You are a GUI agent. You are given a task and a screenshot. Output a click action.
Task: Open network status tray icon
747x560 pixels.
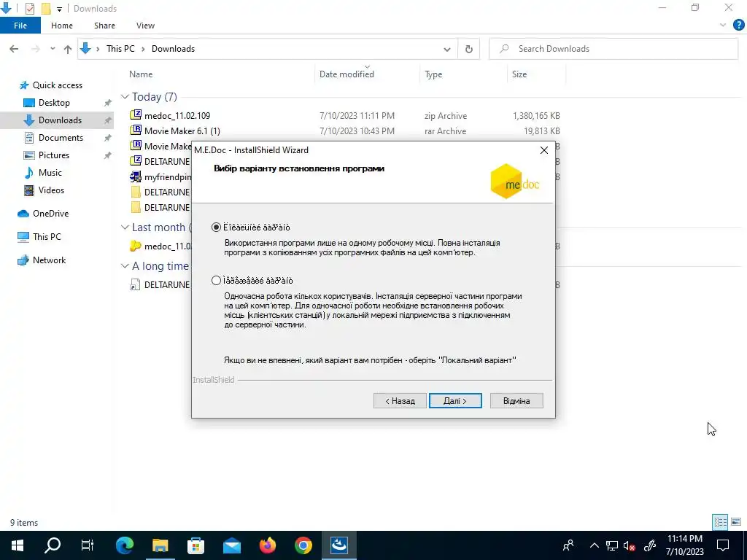pos(612,545)
